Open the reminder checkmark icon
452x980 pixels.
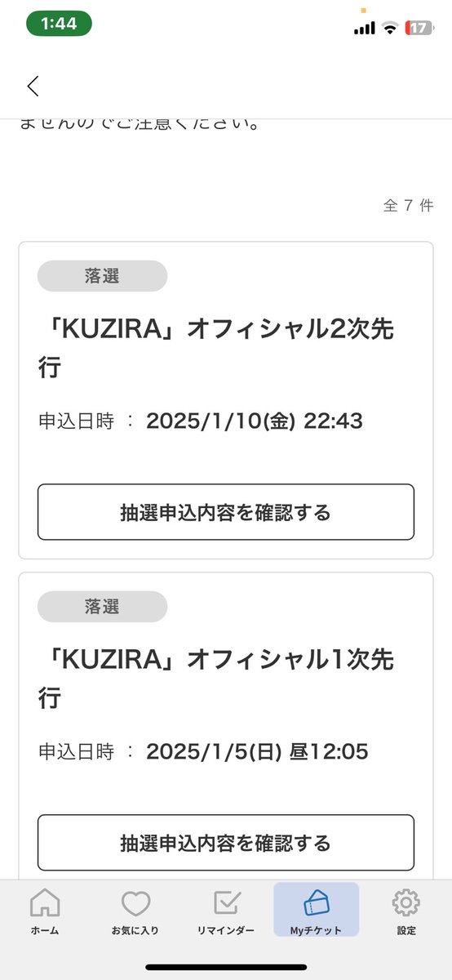(x=226, y=902)
